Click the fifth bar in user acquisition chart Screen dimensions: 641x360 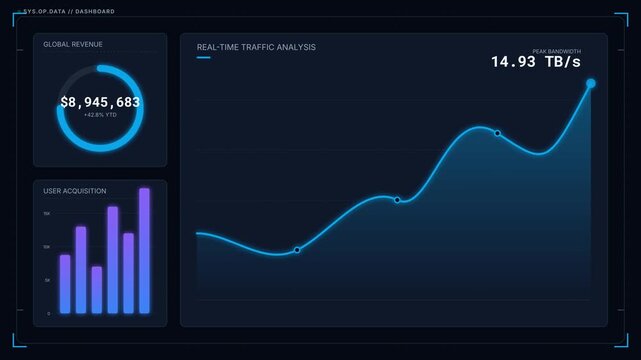pos(128,273)
